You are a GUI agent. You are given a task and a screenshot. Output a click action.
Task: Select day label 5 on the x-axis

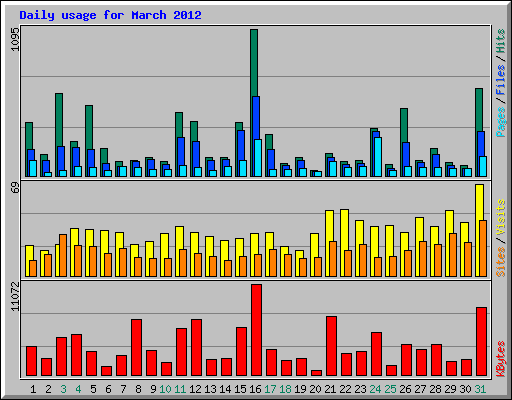coord(93,389)
